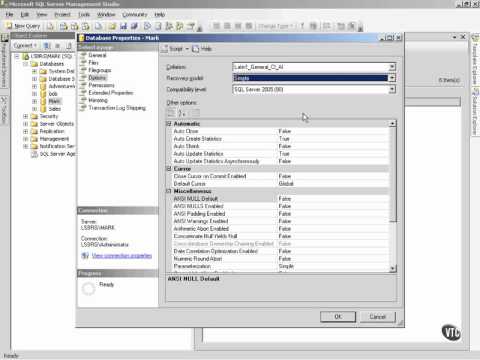The width and height of the screenshot is (480, 360).
Task: Click the Open File folder icon
Action: click(x=112, y=26)
